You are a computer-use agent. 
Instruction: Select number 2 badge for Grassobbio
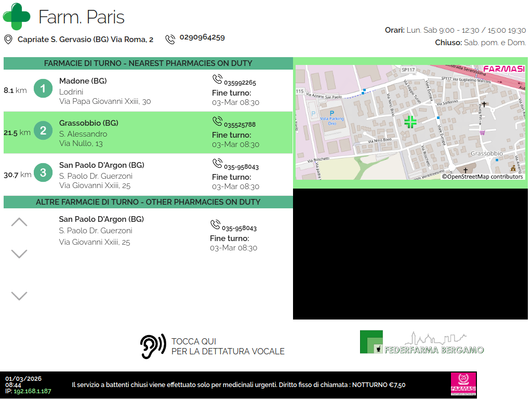point(43,131)
